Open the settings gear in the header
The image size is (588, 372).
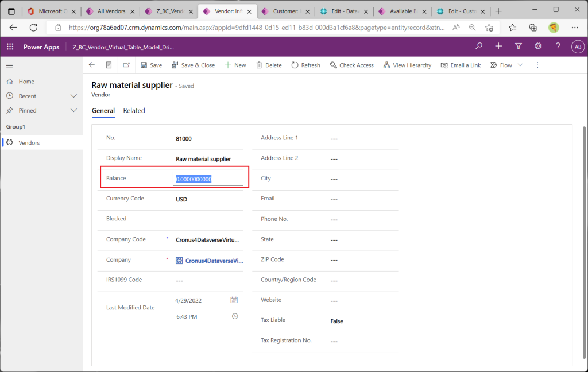(x=538, y=46)
